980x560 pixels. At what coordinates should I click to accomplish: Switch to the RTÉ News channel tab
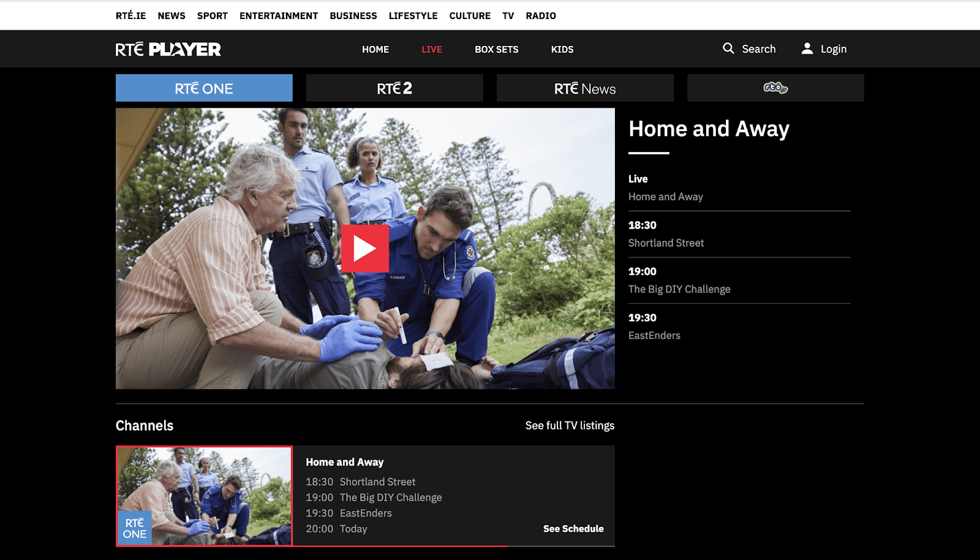coord(585,88)
